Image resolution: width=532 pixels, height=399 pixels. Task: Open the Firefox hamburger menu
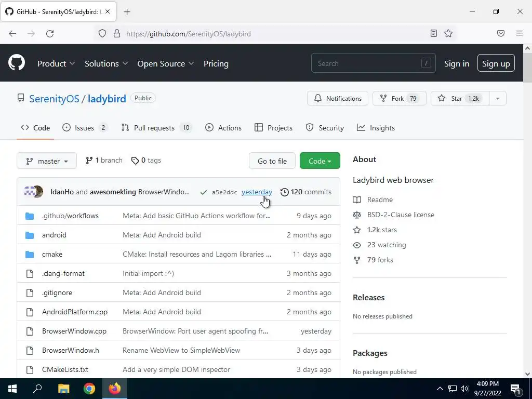coord(519,33)
